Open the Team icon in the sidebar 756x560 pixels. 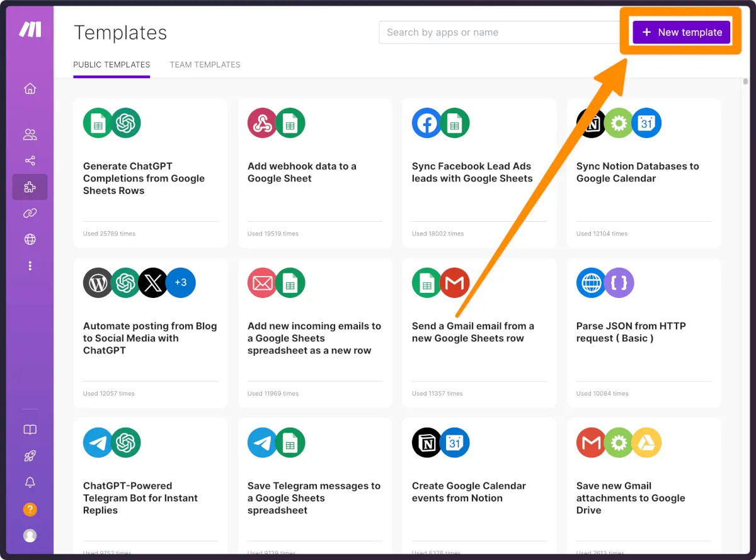(30, 134)
